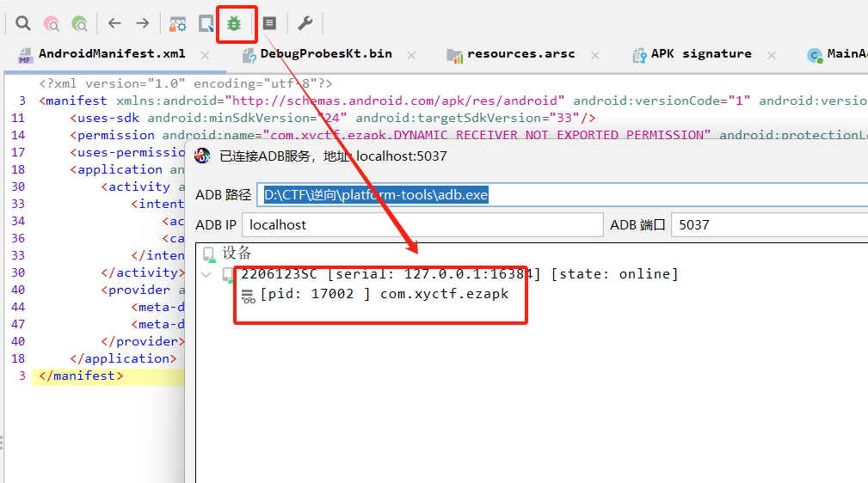Open the log viewer icon
Image resolution: width=868 pixels, height=483 pixels.
tap(269, 23)
